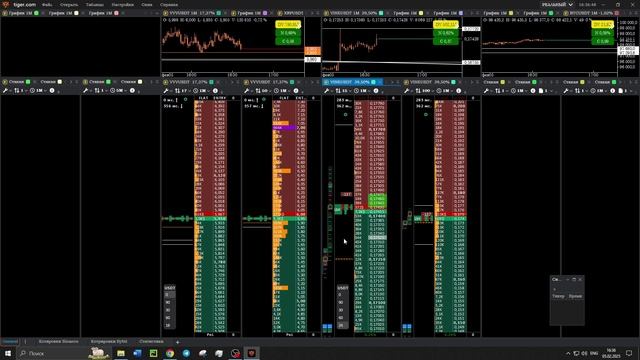Open the Таблицы menu

tap(95, 5)
